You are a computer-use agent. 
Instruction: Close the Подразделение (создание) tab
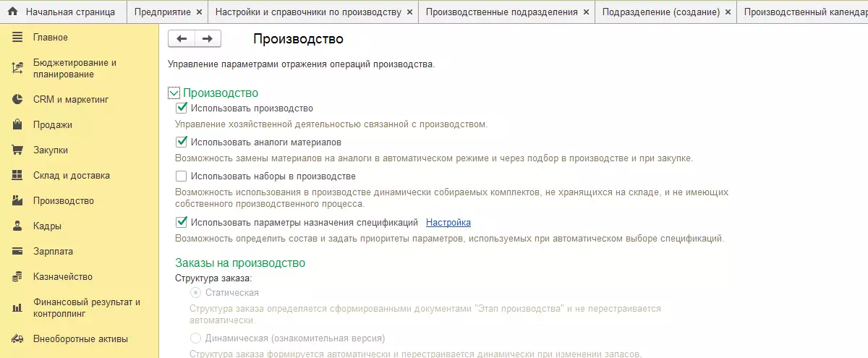pyautogui.click(x=728, y=12)
